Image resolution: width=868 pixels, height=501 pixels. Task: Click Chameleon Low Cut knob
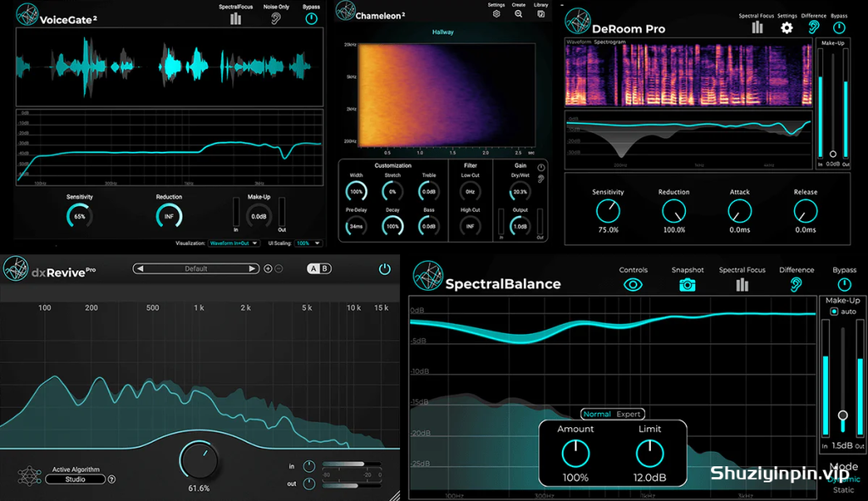pyautogui.click(x=470, y=192)
